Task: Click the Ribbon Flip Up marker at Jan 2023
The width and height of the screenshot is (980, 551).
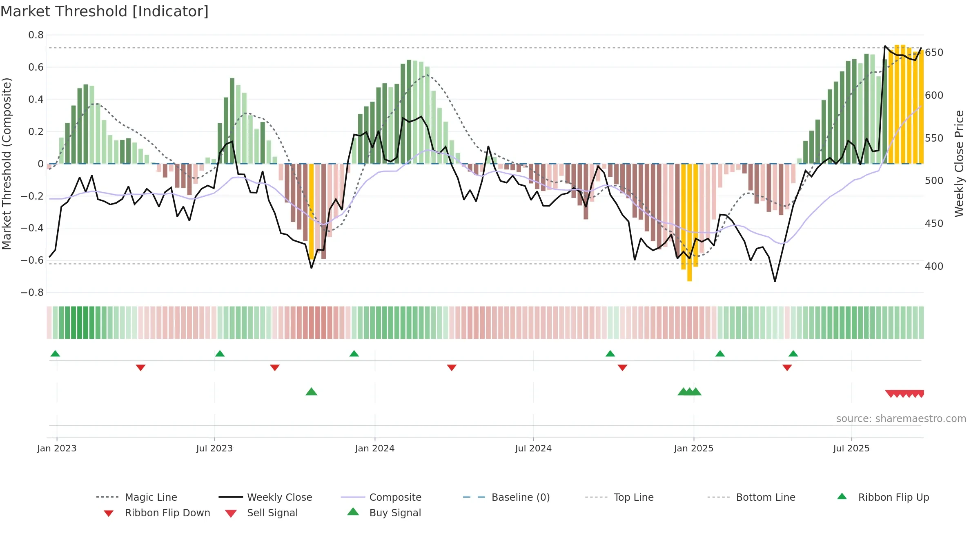Action: pos(55,353)
